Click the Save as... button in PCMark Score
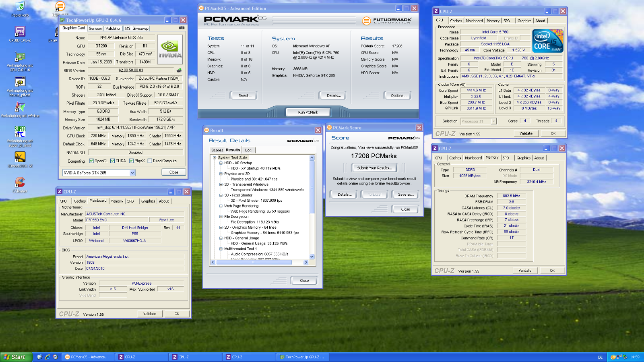 point(406,194)
